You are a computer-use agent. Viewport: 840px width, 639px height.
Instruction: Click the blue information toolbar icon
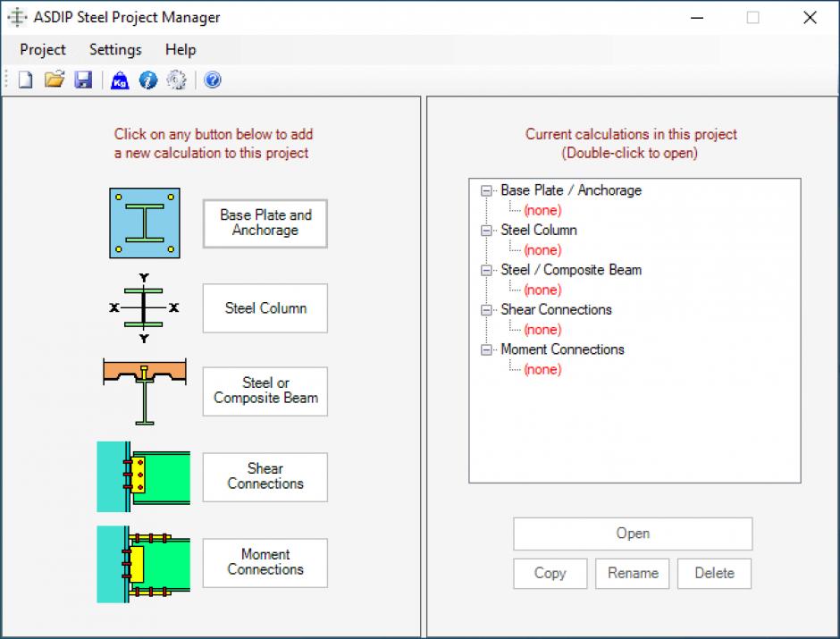[148, 80]
